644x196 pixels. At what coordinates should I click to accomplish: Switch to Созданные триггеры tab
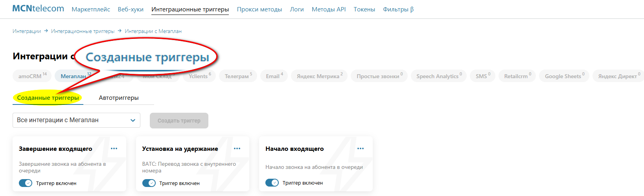coord(48,98)
